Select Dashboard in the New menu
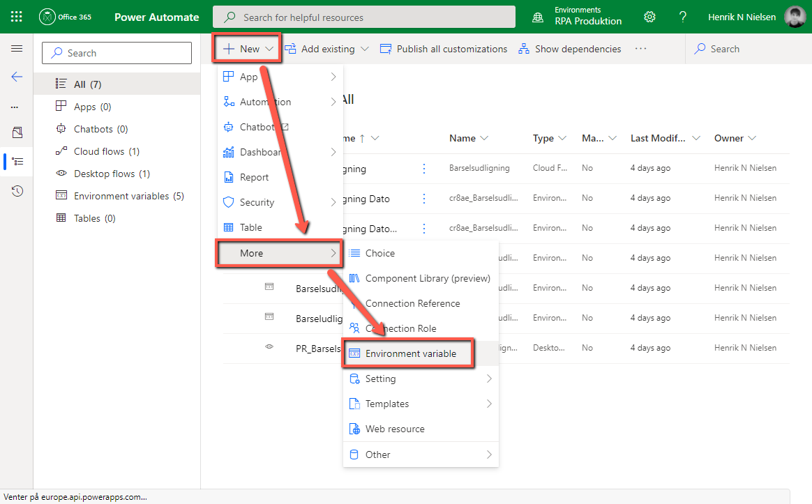 pos(280,152)
